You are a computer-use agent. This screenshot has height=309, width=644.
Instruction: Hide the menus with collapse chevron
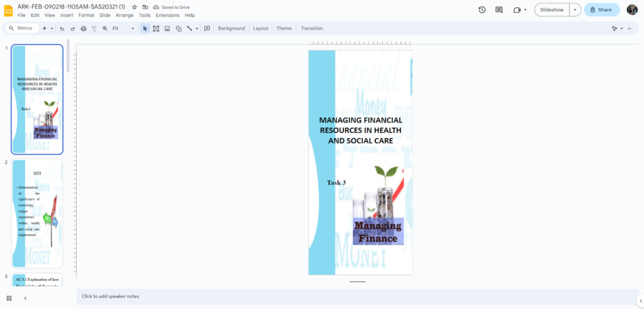click(x=630, y=28)
